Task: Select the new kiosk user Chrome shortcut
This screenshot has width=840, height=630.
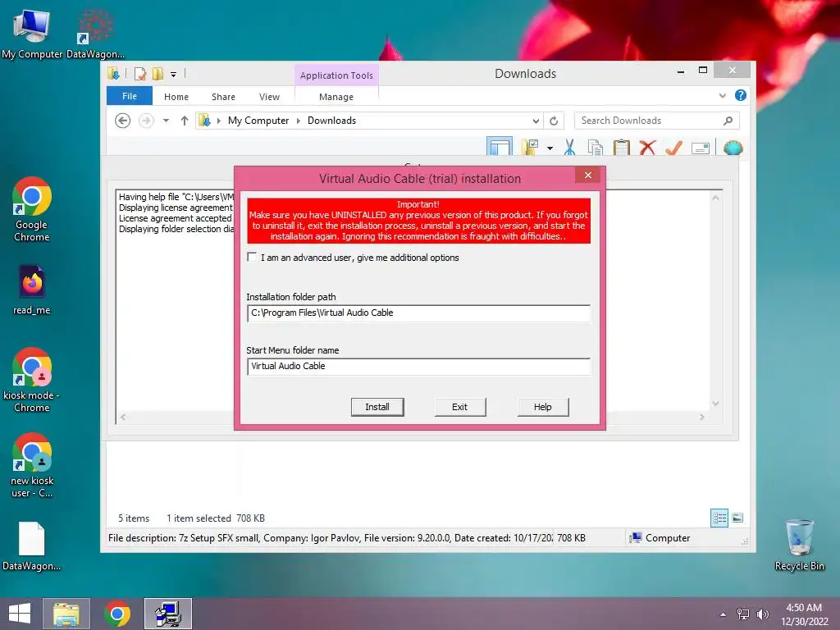Action: [32, 465]
